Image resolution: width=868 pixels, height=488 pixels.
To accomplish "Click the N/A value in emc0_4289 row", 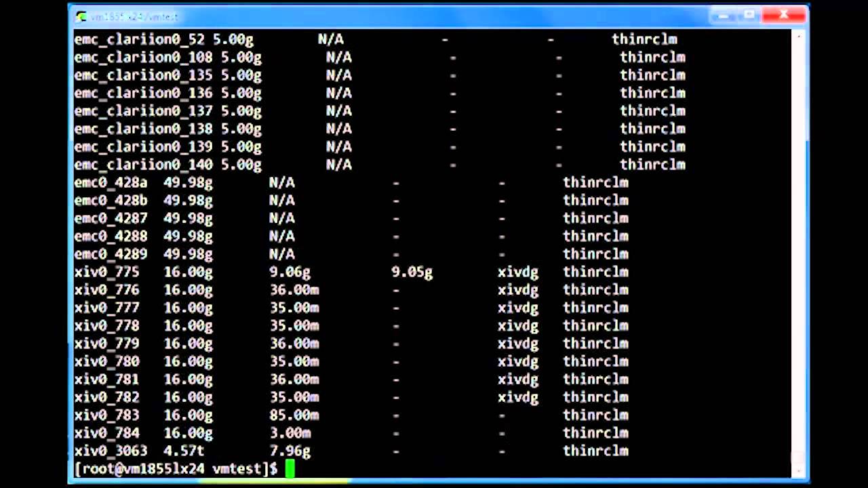I will [282, 254].
